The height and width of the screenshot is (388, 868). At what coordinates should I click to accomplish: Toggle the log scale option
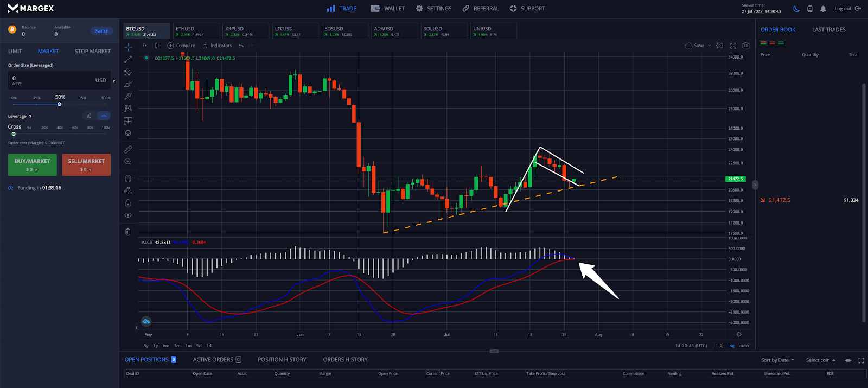(731, 346)
